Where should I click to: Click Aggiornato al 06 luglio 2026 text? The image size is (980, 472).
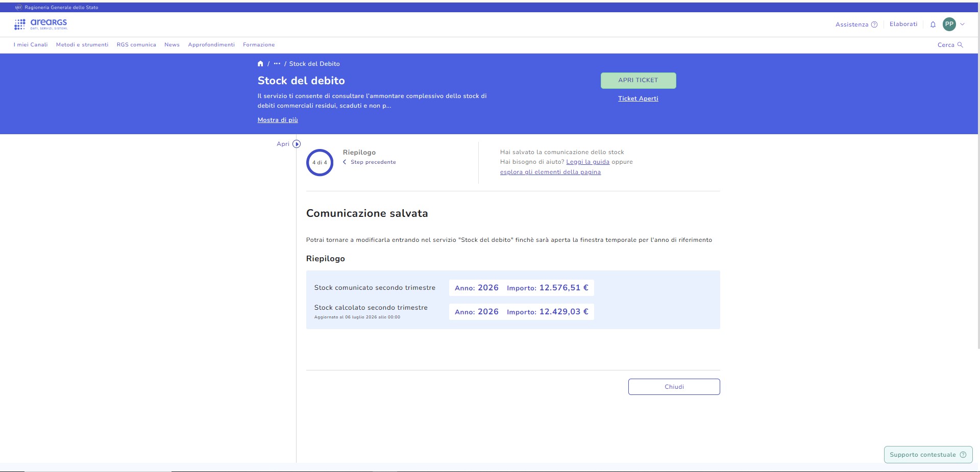click(357, 317)
